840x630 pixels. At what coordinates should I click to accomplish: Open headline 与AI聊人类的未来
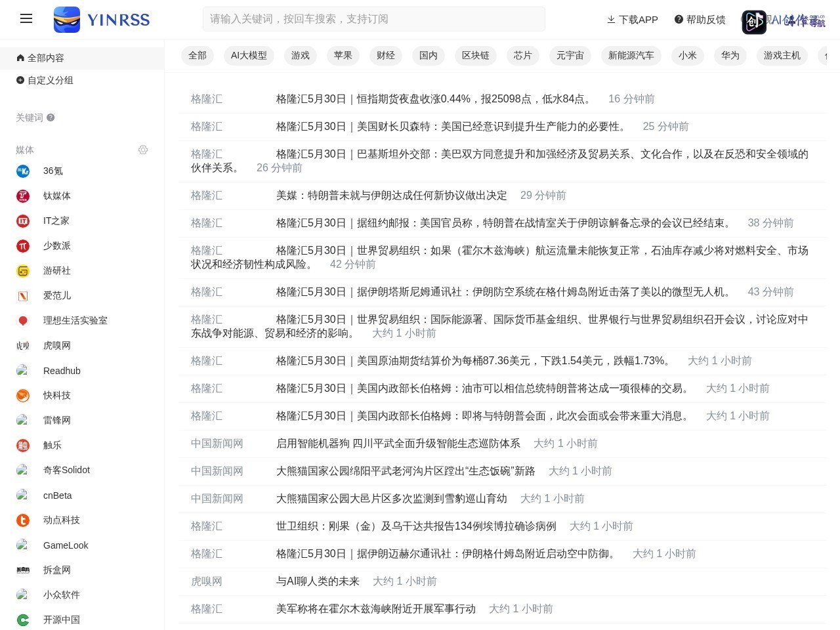point(318,581)
